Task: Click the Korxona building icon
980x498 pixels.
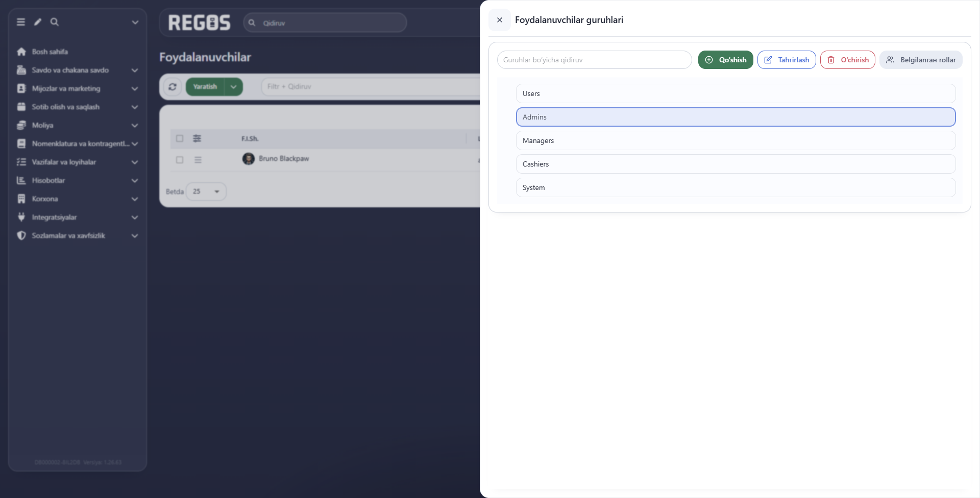Action: [x=21, y=199]
